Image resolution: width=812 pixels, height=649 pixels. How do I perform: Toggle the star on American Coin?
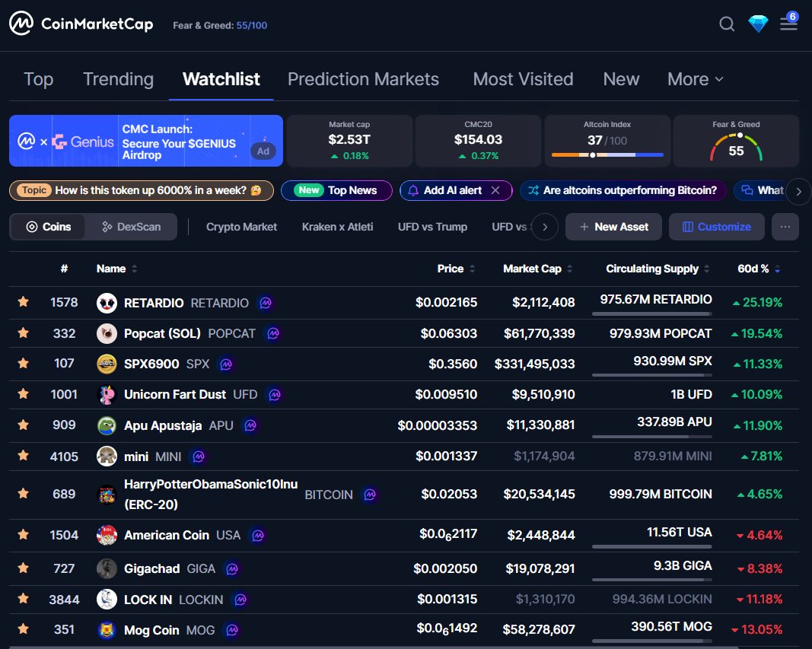coord(24,534)
